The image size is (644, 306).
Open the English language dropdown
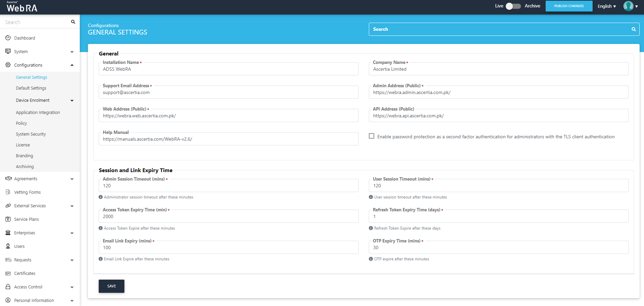click(x=607, y=6)
